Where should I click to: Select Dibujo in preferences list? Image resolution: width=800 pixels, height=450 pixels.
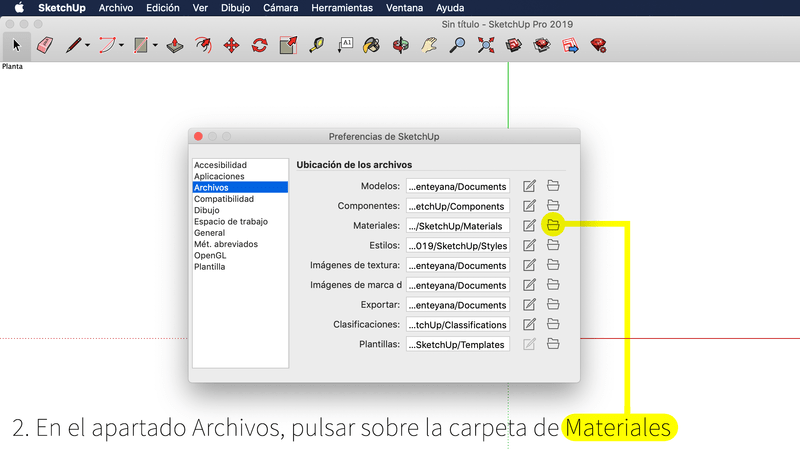[x=240, y=210]
